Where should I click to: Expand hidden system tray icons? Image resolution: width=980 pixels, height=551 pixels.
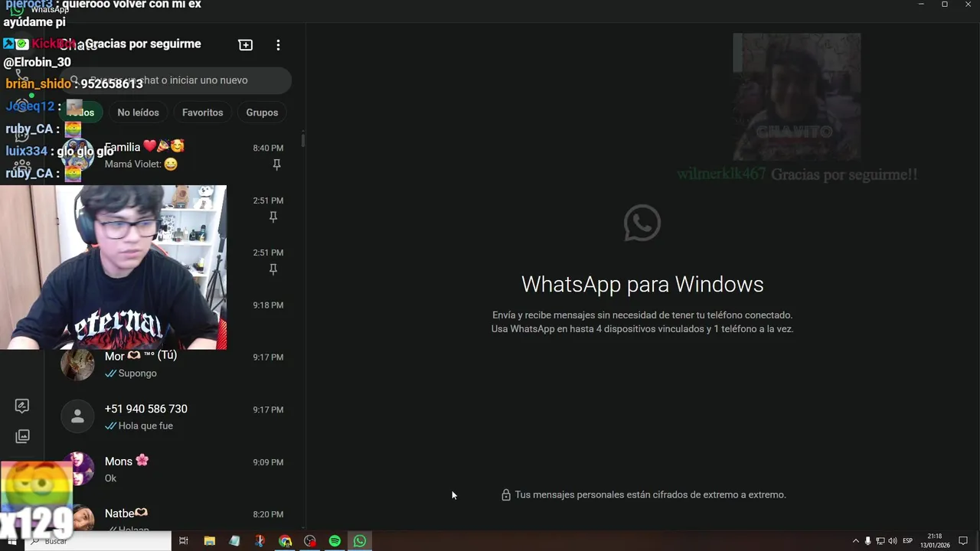click(x=856, y=541)
